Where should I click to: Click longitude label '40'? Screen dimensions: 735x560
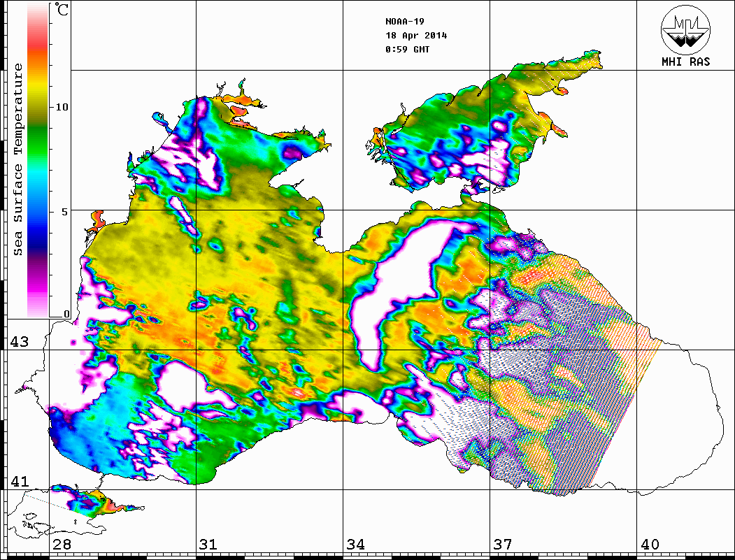(650, 544)
